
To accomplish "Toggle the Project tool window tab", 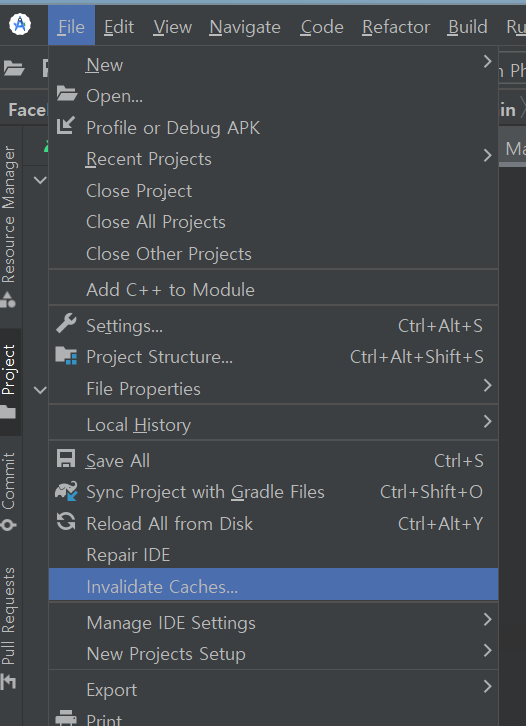I will [8, 382].
